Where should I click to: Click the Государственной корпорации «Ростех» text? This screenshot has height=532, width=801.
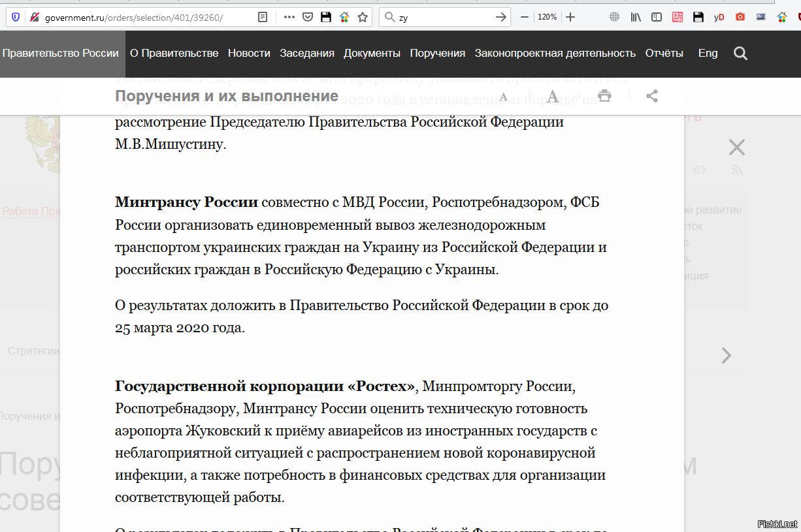tap(265, 386)
